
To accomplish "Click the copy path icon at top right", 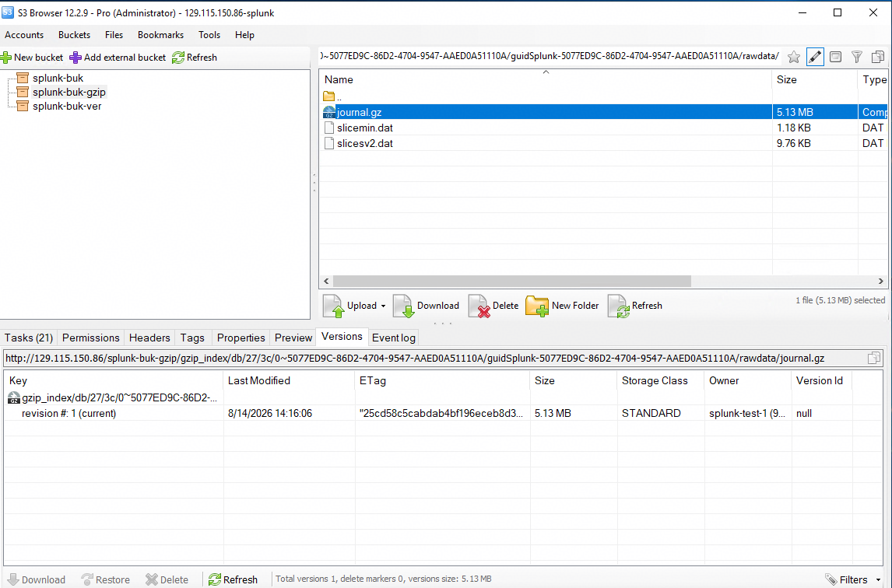I will 878,57.
